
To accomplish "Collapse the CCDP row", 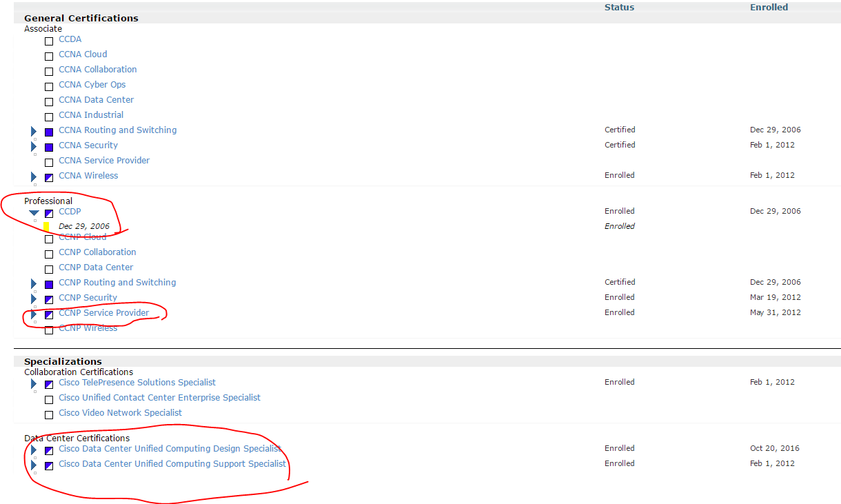I will 34,213.
